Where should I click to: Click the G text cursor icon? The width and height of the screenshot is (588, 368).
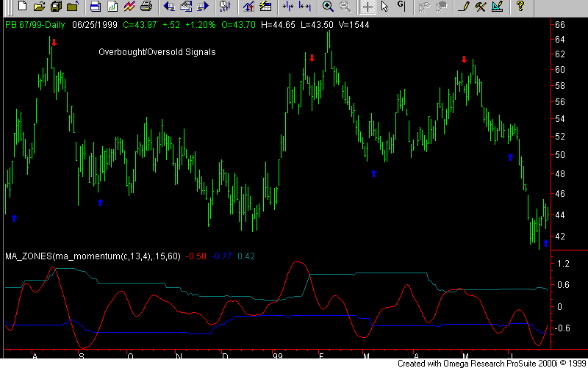(401, 6)
